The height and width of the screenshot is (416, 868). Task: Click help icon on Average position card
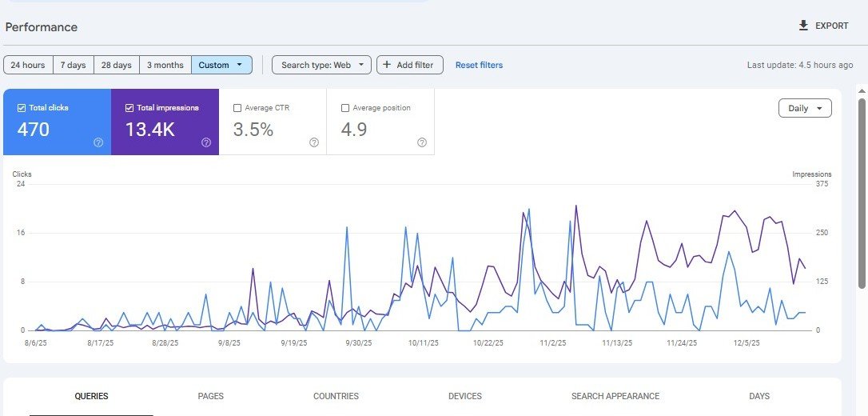point(422,142)
